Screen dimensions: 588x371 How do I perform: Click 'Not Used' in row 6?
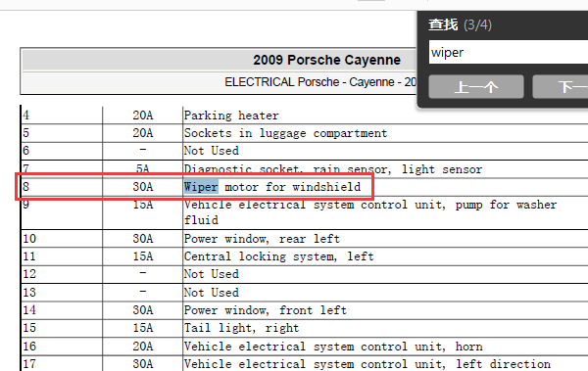pyautogui.click(x=211, y=151)
